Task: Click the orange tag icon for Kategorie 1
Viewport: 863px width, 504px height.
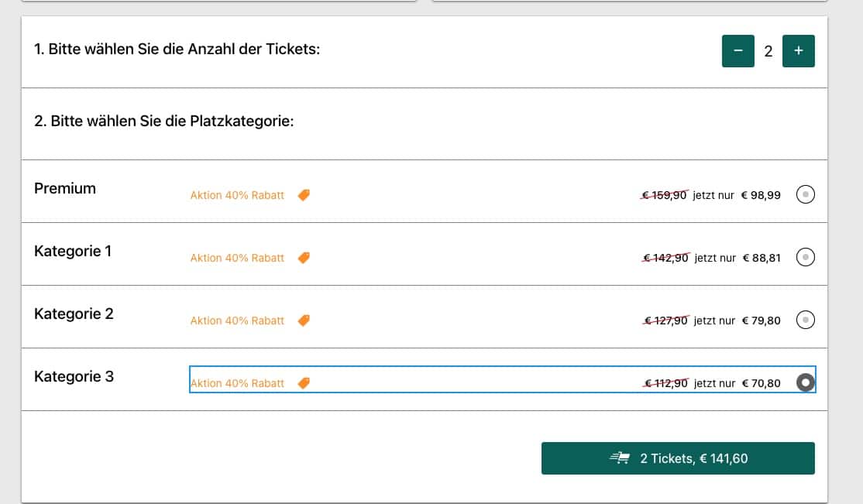Action: tap(304, 258)
